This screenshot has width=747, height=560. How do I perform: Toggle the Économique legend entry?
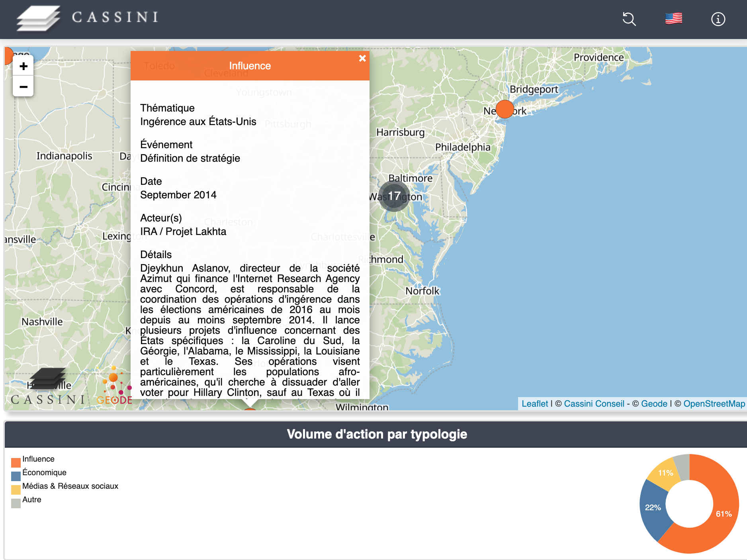tap(44, 473)
